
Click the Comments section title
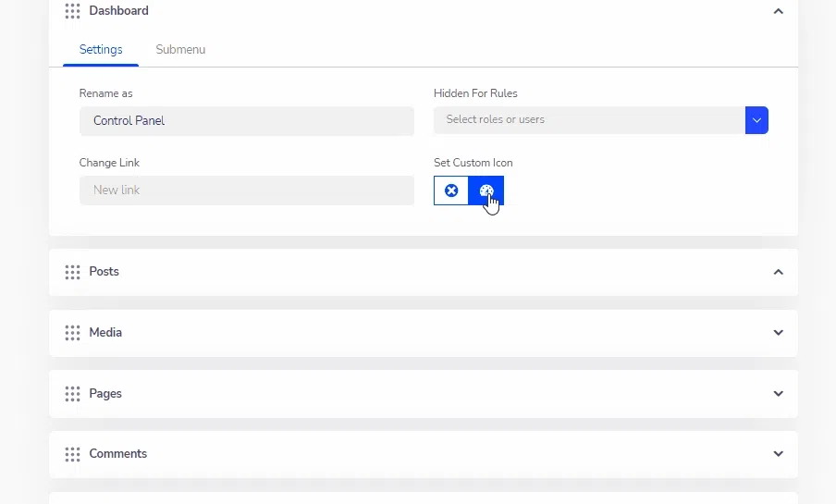(x=117, y=453)
